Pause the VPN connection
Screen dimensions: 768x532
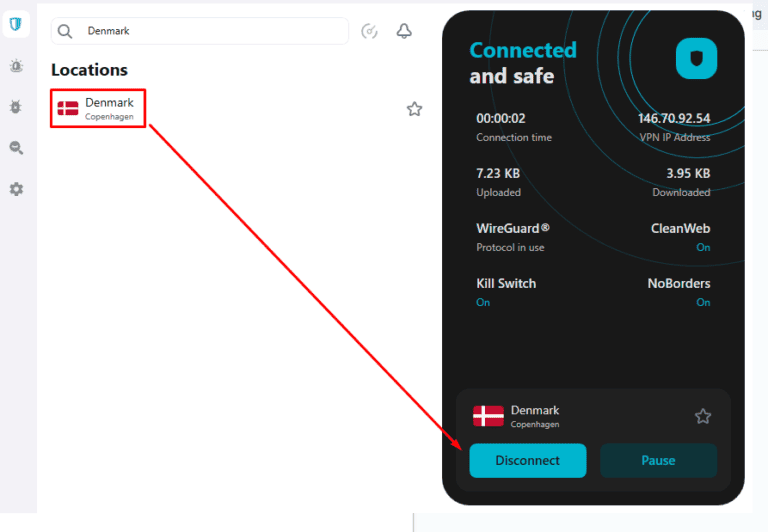click(658, 461)
